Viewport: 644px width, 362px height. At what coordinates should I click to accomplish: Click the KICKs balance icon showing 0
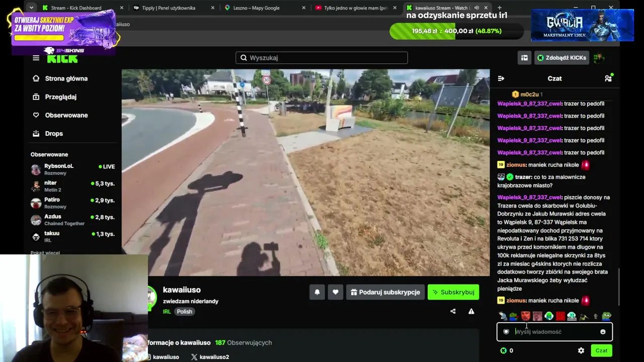click(504, 350)
